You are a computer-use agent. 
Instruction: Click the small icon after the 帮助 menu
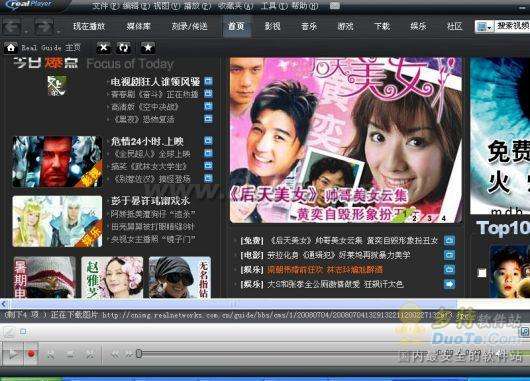coord(335,6)
